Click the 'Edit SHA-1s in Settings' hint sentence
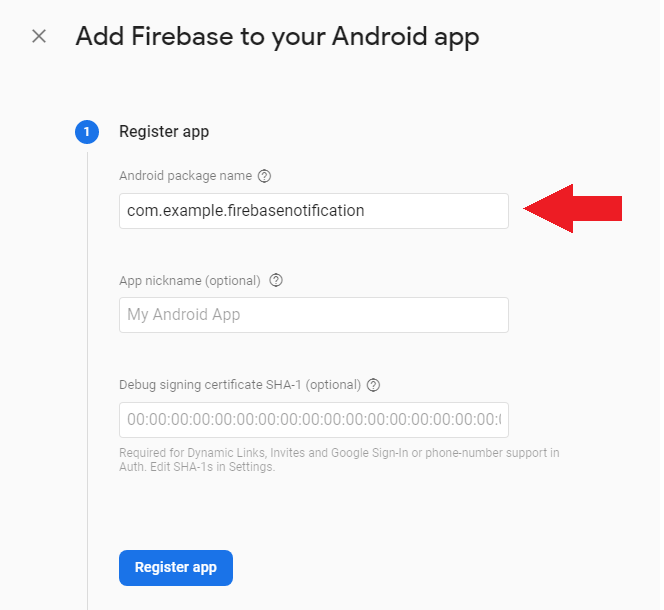Viewport: 664px width, 610px height. coord(195,466)
